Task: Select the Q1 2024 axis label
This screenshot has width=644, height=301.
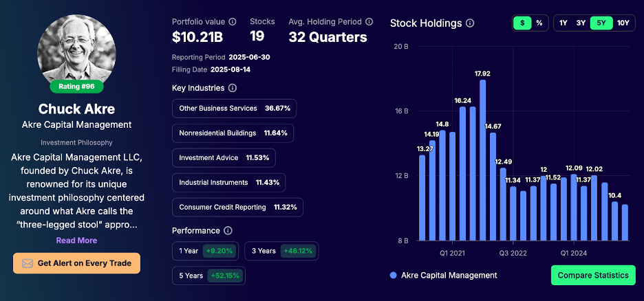Action: 574,253
